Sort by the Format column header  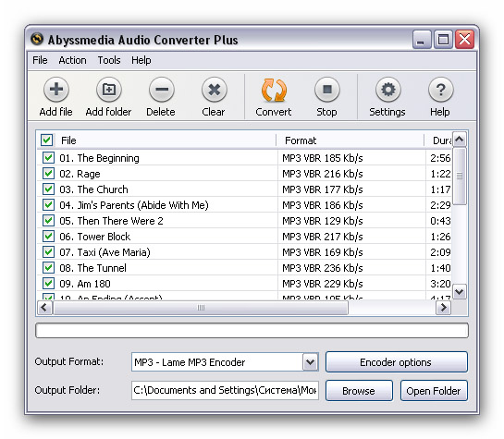tap(350, 140)
